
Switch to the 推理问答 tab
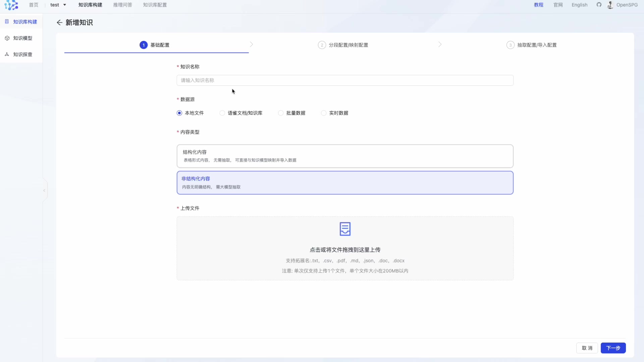click(x=122, y=5)
